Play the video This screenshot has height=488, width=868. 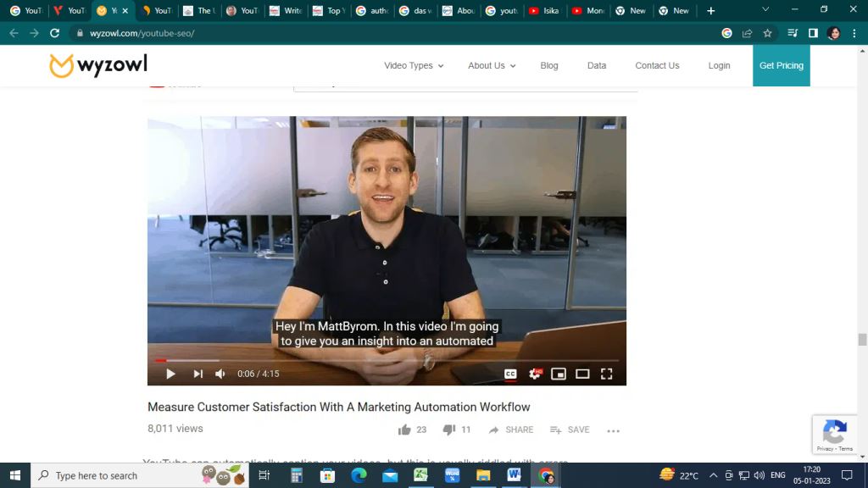pos(170,374)
